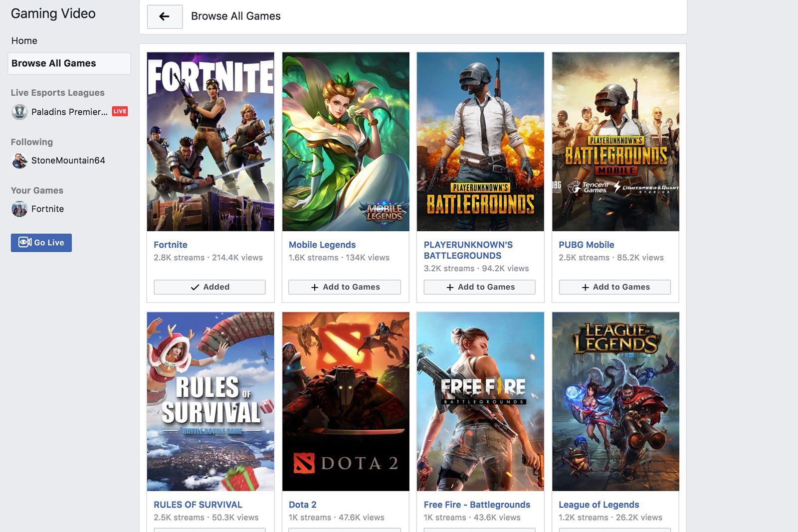The height and width of the screenshot is (532, 798).
Task: Click the Paladins Premier League avatar
Action: (x=19, y=112)
